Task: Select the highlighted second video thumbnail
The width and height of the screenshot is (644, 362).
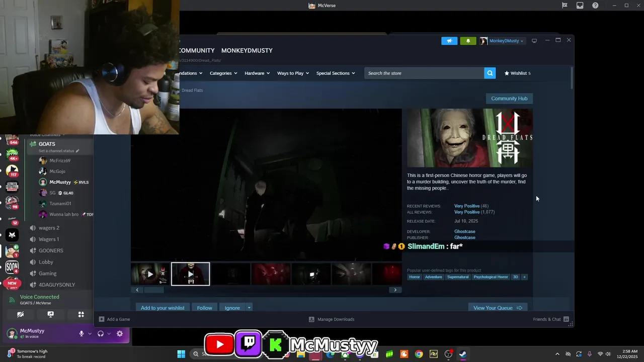Action: (190, 274)
